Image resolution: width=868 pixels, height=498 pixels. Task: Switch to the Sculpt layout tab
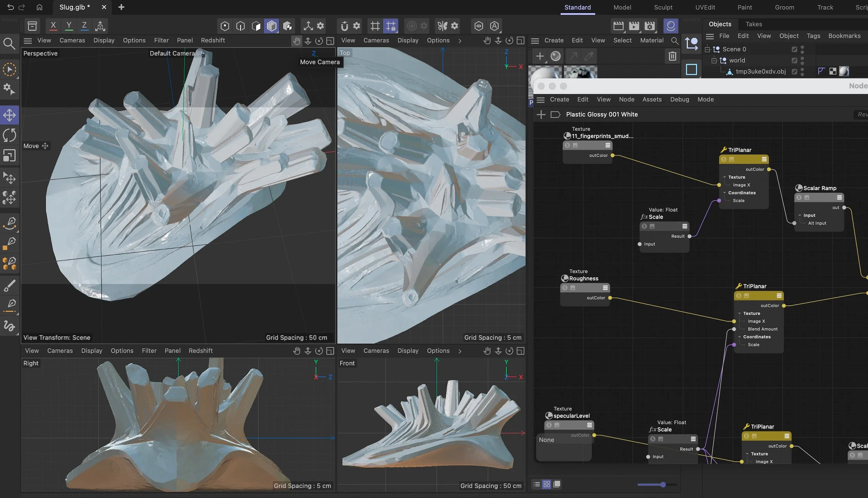coord(663,7)
